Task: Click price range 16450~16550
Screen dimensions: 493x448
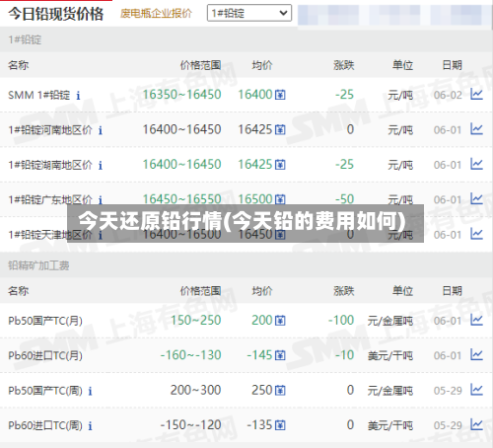Action: pos(181,198)
